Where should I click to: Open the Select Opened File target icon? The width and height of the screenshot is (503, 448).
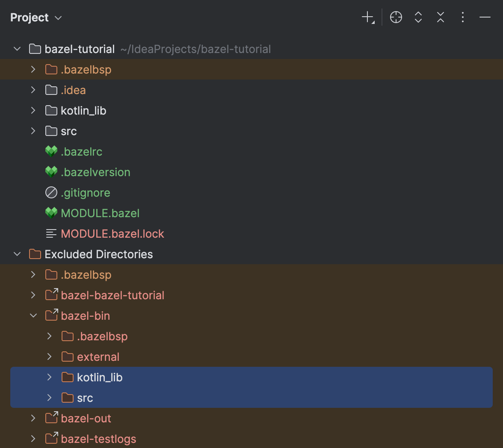tap(396, 17)
